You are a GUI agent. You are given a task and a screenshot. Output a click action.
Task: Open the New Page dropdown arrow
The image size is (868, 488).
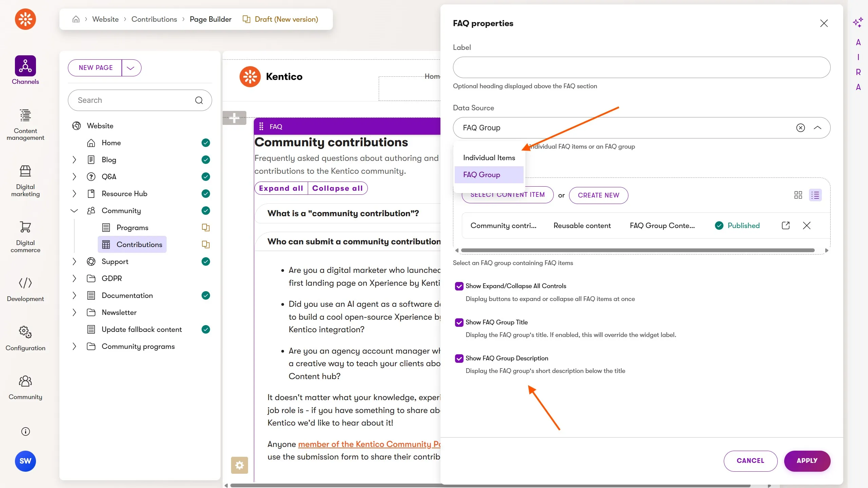coord(131,68)
